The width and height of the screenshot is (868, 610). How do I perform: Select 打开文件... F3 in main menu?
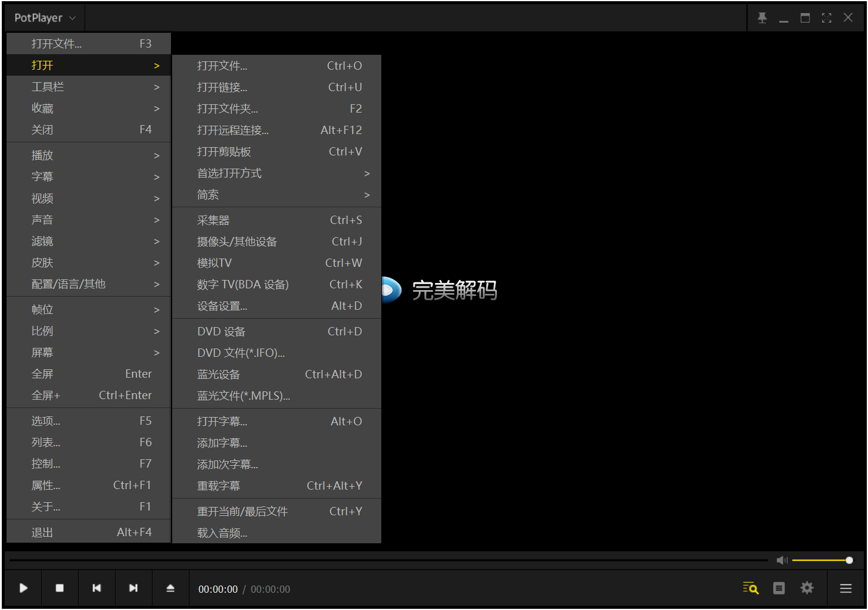(x=89, y=43)
